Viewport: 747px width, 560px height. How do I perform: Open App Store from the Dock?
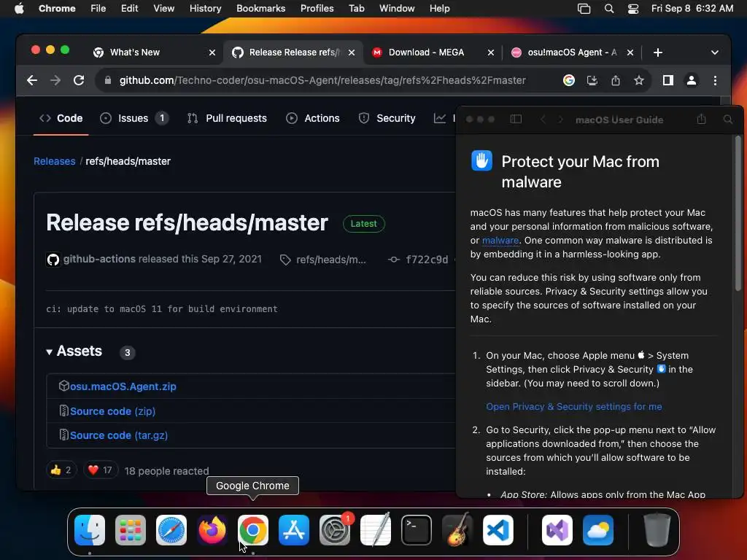293,529
